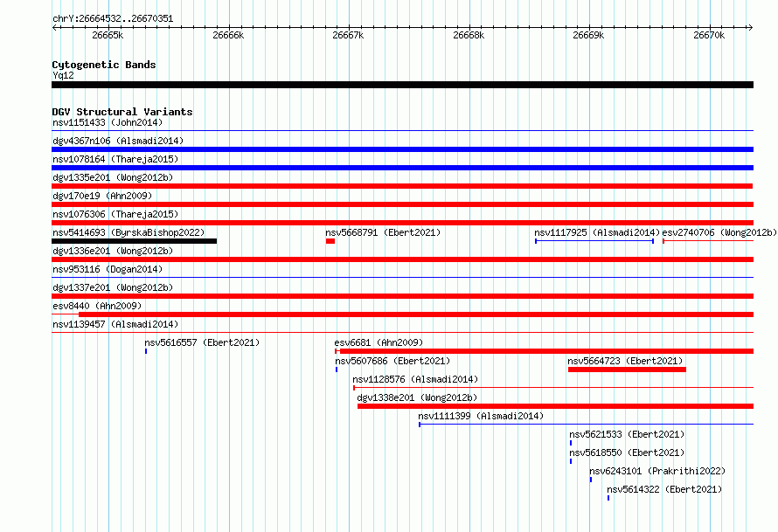Screen dimensions: 778x532
Task: Open variant esv6681 (Ahn2009)
Action: tap(379, 342)
